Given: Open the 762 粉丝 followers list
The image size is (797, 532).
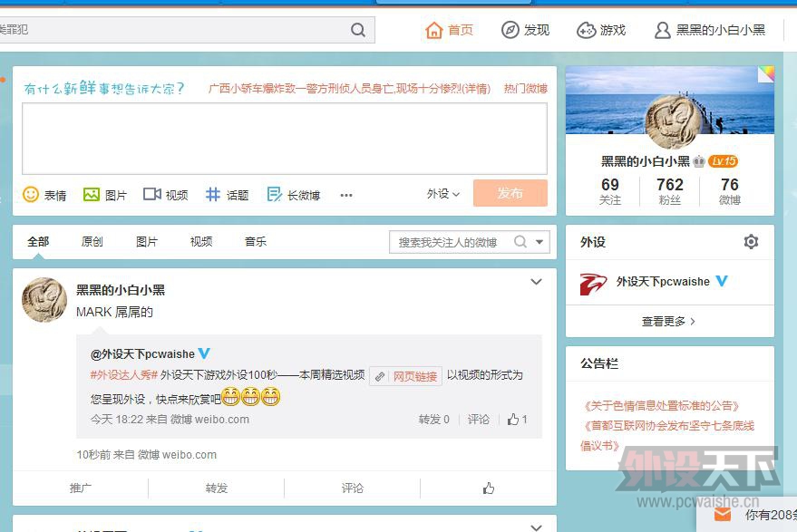Looking at the screenshot, I should [670, 191].
